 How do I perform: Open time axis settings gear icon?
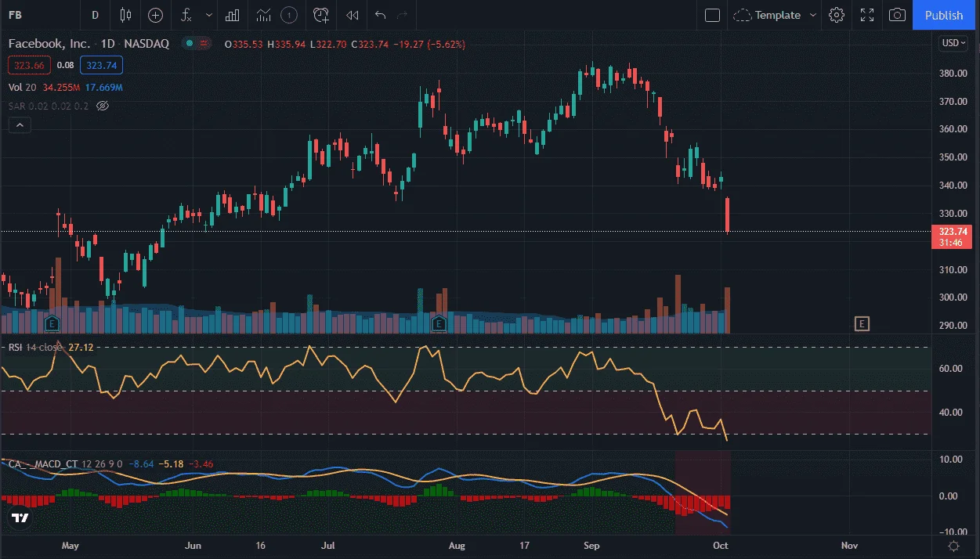pyautogui.click(x=954, y=546)
